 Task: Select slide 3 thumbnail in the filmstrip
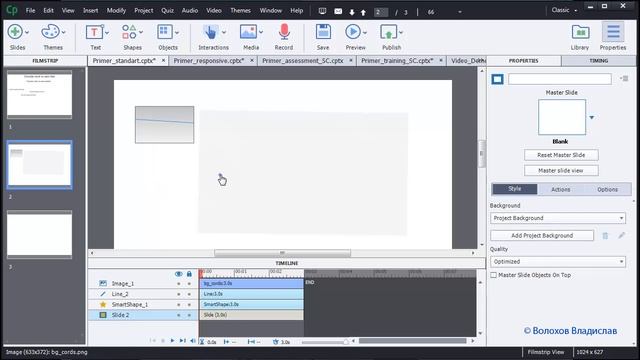40,235
